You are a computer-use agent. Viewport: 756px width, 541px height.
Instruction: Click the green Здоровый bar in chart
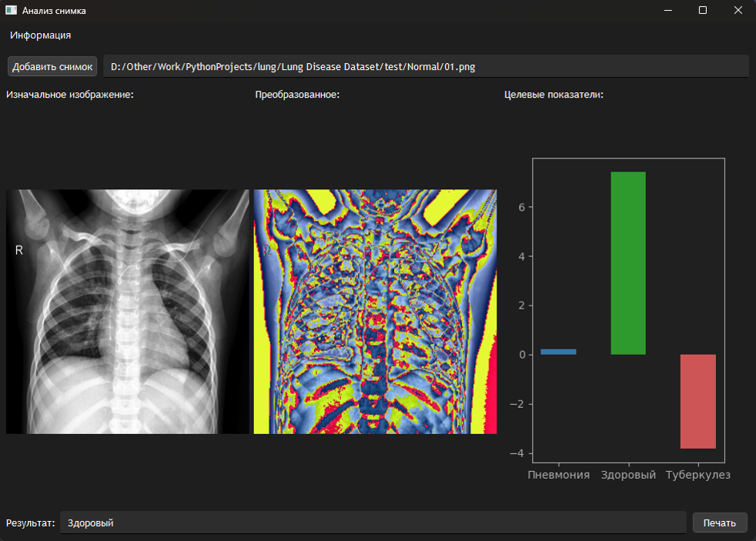point(628,263)
